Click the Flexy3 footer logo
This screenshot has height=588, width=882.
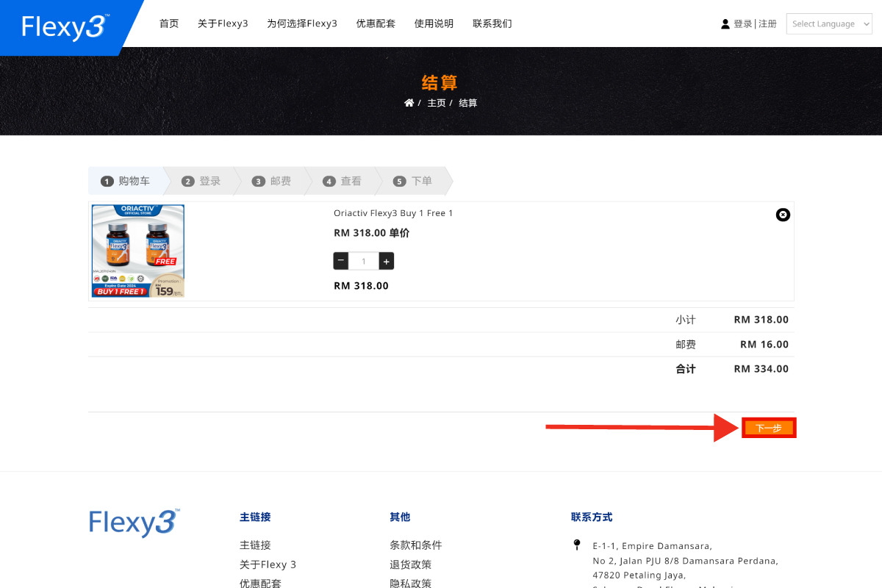pos(134,523)
